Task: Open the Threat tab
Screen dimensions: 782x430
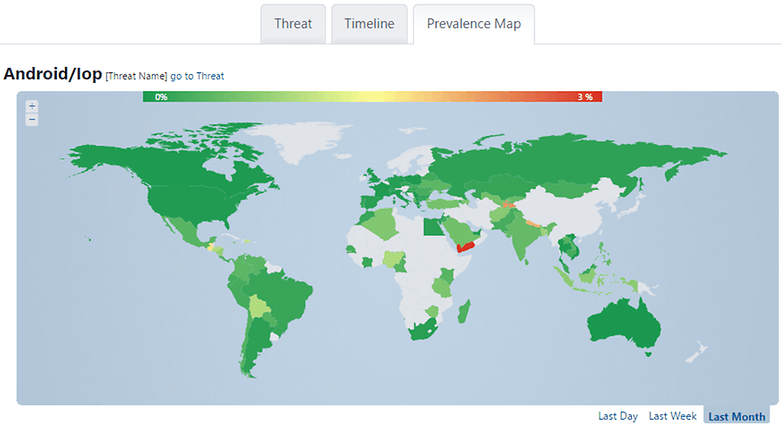Action: pos(293,24)
